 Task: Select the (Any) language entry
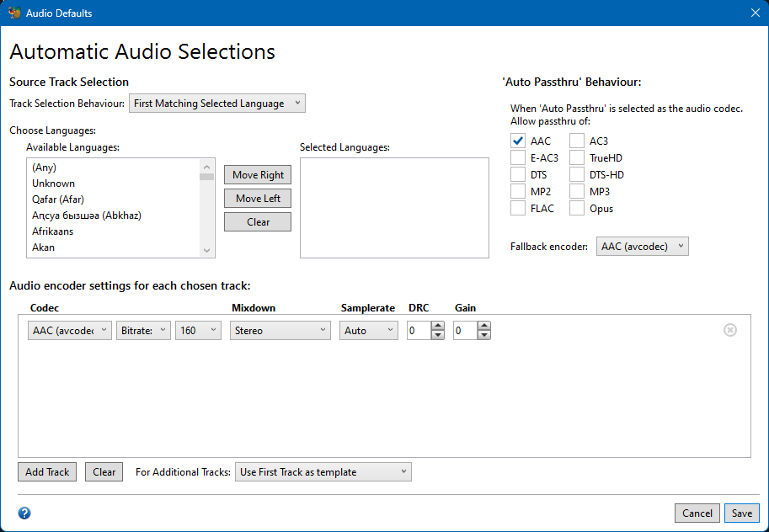pyautogui.click(x=44, y=168)
